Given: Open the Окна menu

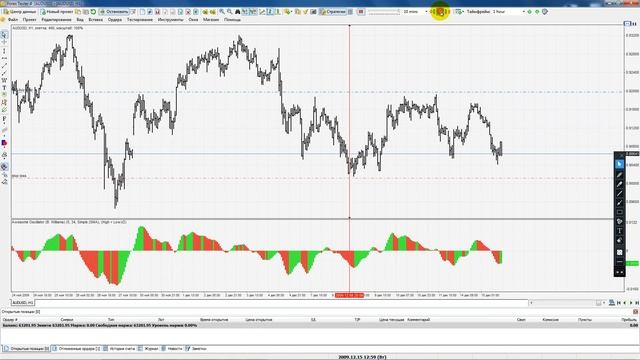Looking at the screenshot, I should (193, 20).
